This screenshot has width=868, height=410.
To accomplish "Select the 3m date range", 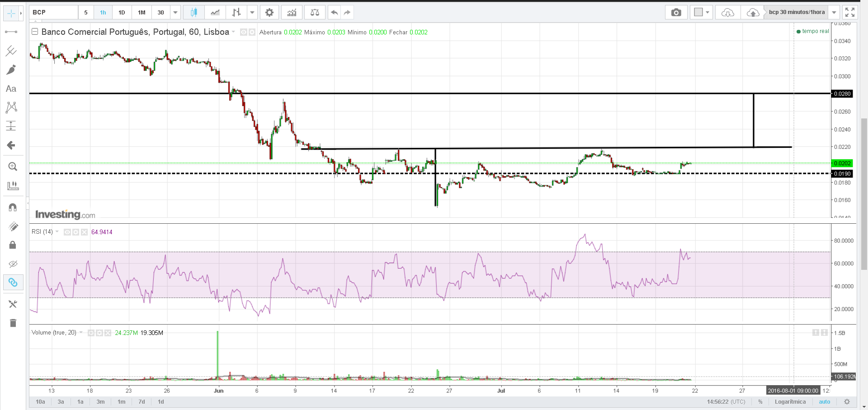I will pos(100,402).
